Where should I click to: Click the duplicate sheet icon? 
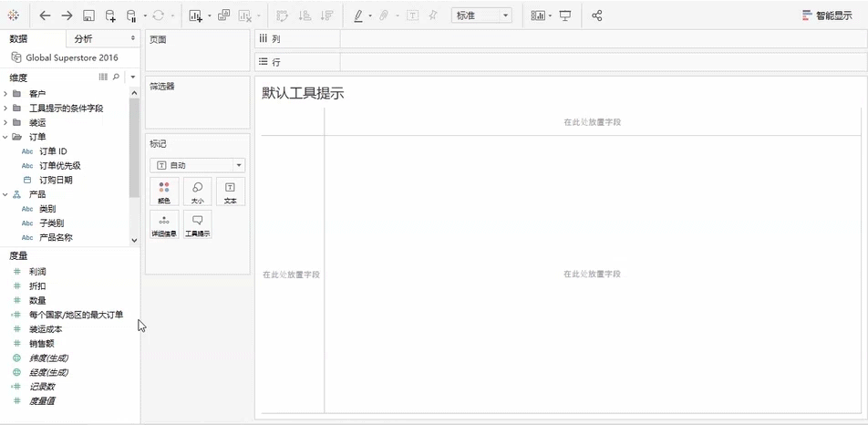(223, 16)
